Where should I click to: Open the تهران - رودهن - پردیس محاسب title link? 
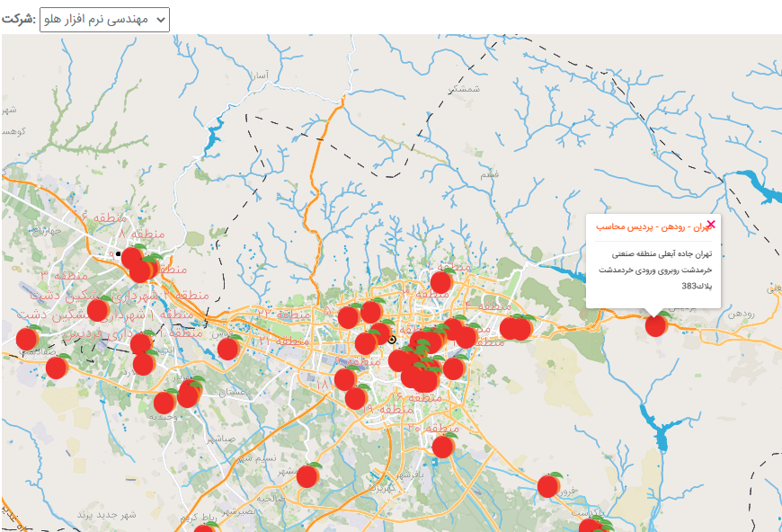[648, 228]
